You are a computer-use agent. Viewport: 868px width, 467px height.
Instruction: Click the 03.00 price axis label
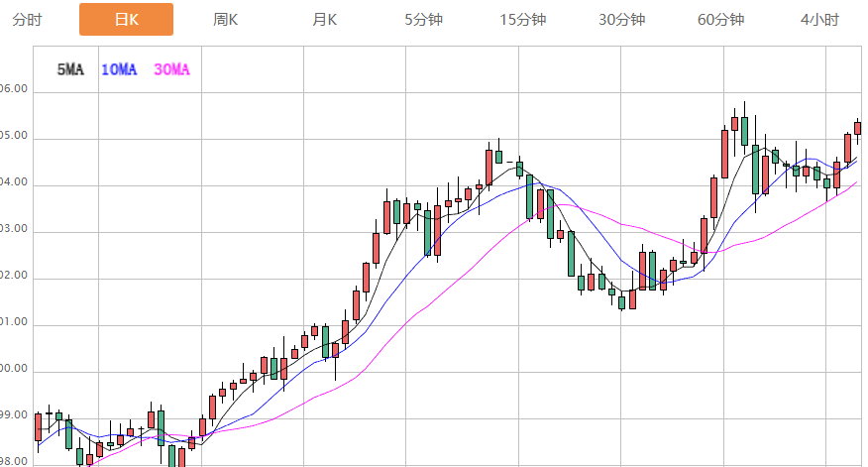click(14, 231)
